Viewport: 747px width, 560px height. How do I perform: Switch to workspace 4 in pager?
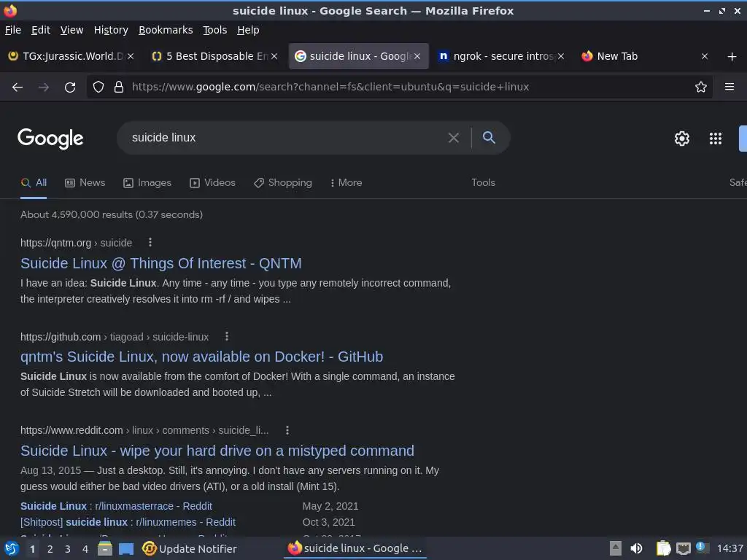[x=85, y=549]
